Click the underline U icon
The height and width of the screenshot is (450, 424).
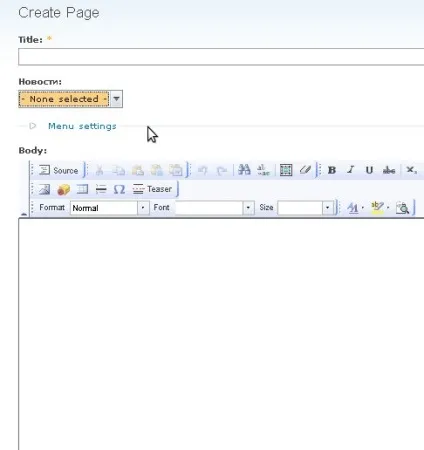tap(369, 170)
